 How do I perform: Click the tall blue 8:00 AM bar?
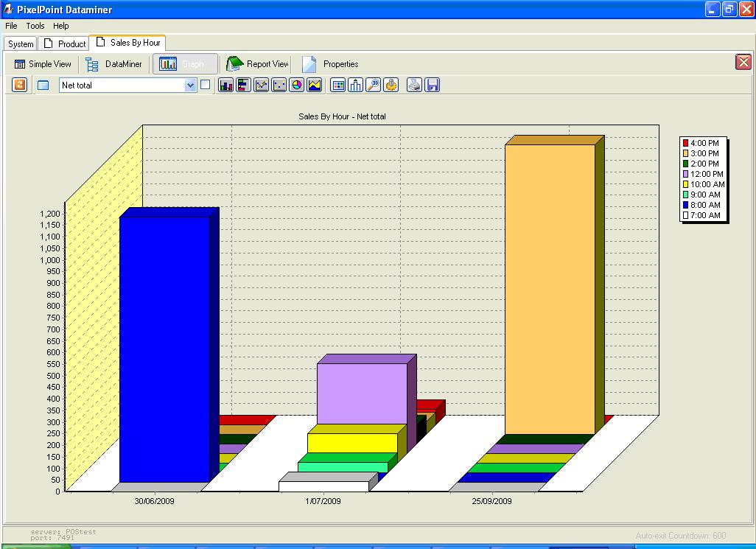click(x=164, y=346)
